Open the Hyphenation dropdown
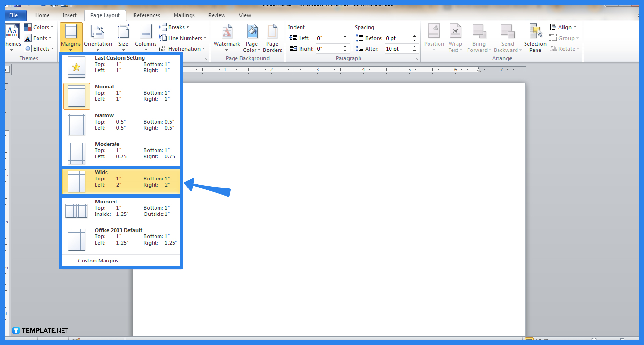Viewport: 644px width, 345px height. (x=182, y=48)
